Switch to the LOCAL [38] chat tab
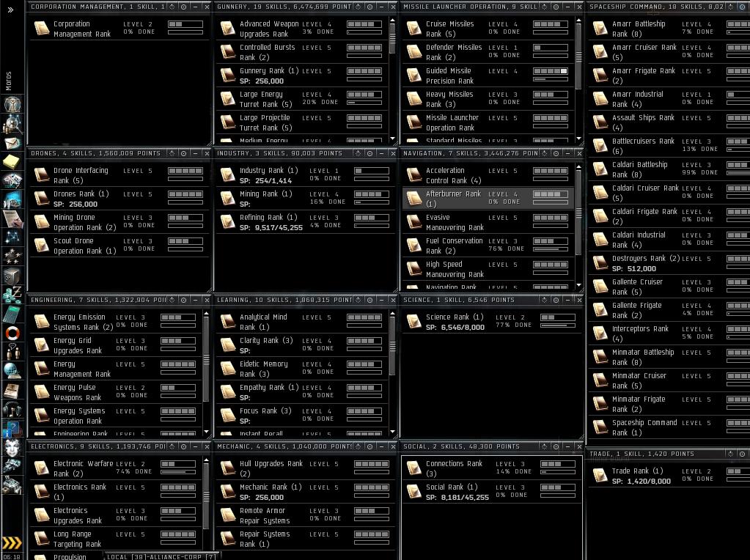Viewport: 750px width, 560px height. [x=126, y=556]
